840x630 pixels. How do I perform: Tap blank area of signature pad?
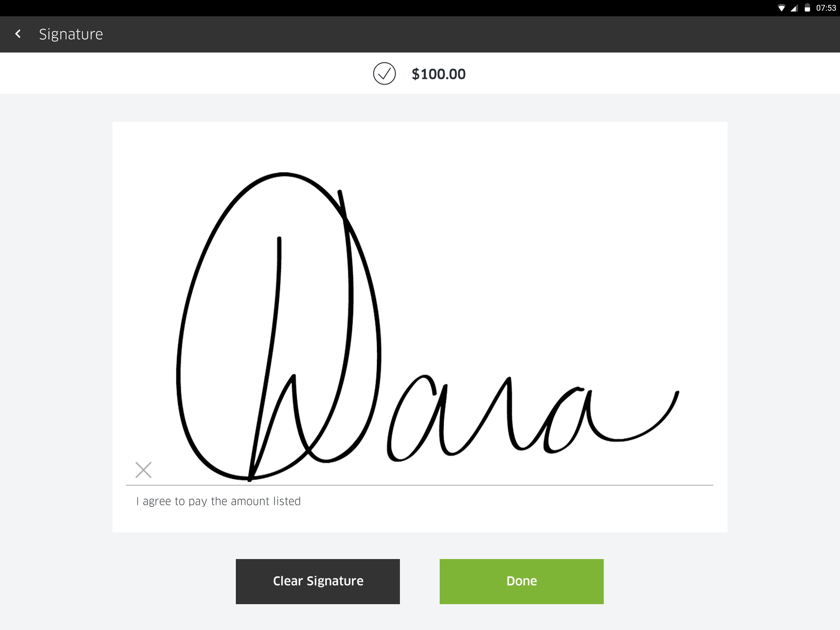pos(570,228)
